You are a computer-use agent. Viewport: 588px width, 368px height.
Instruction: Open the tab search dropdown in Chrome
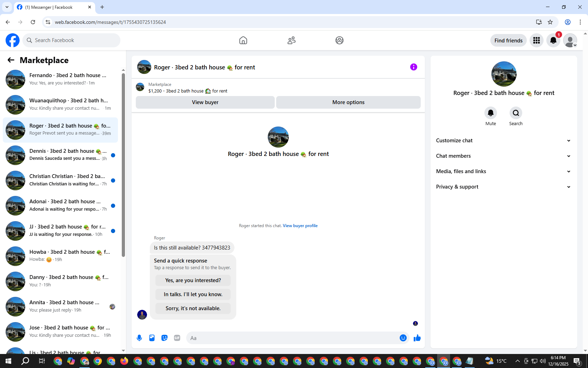[7, 7]
